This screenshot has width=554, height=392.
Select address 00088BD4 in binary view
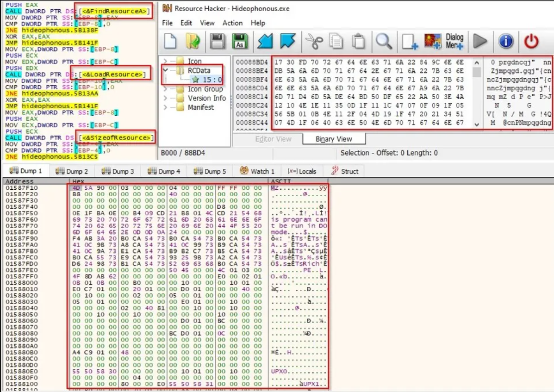click(x=252, y=62)
